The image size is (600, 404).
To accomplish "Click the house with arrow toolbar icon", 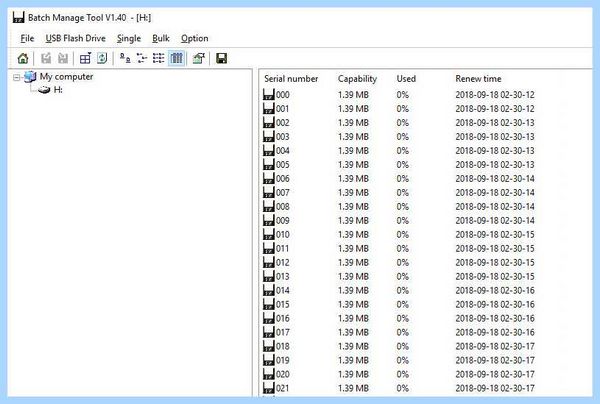I will [199, 59].
